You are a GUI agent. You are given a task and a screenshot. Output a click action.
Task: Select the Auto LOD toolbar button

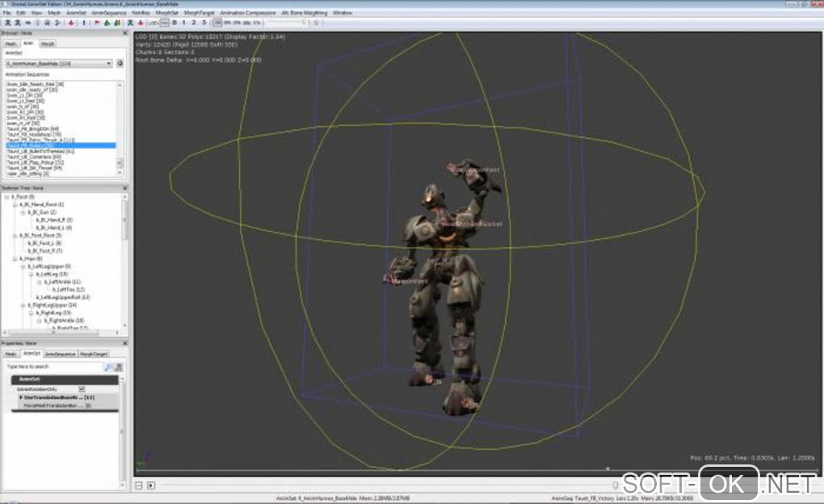pos(165,23)
